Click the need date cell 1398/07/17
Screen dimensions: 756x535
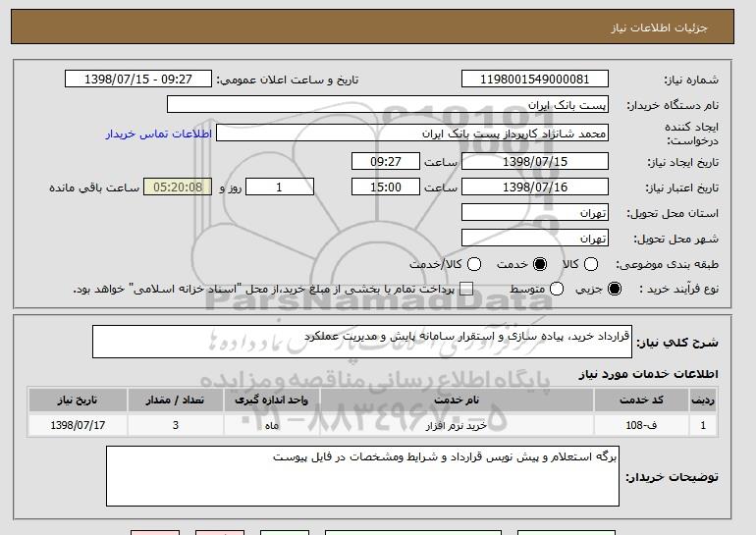pyautogui.click(x=78, y=425)
